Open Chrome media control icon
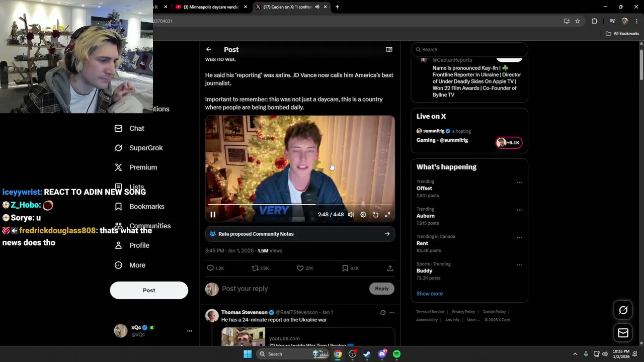 click(612, 21)
